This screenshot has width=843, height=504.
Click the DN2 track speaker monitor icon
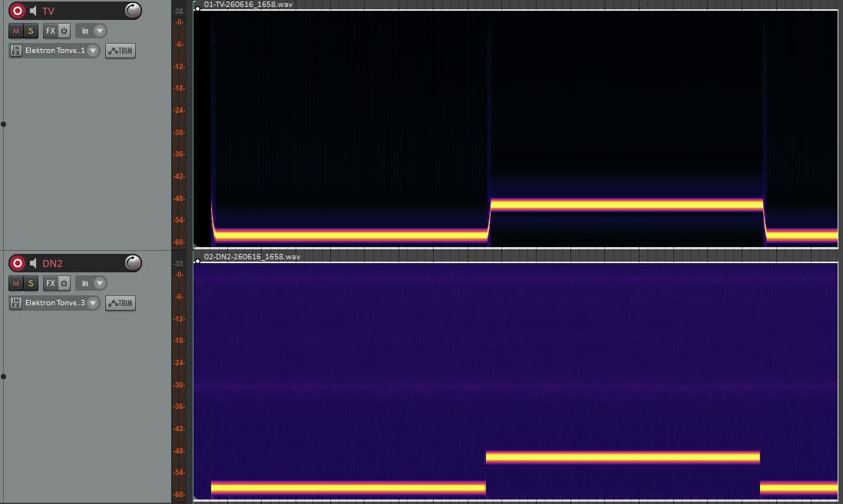(x=33, y=263)
